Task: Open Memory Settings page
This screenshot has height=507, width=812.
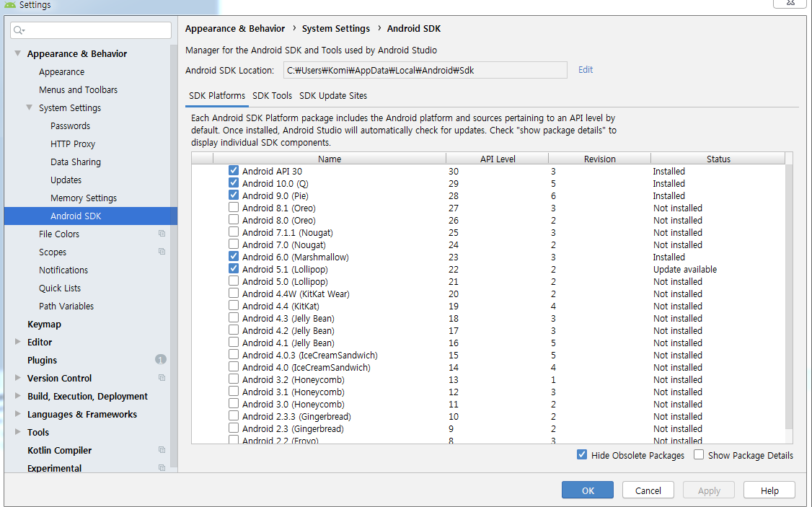Action: 84,198
